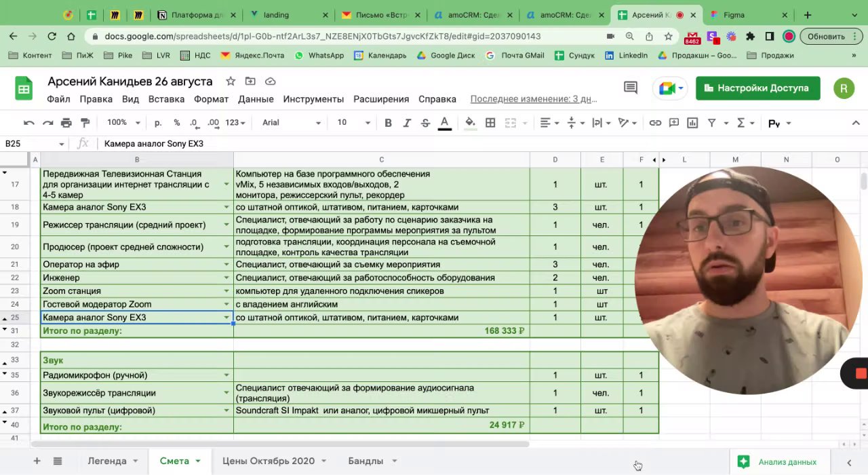Viewport: 868px width, 475px height.
Task: Collapse the side panel arrow at bottom right
Action: [849, 462]
